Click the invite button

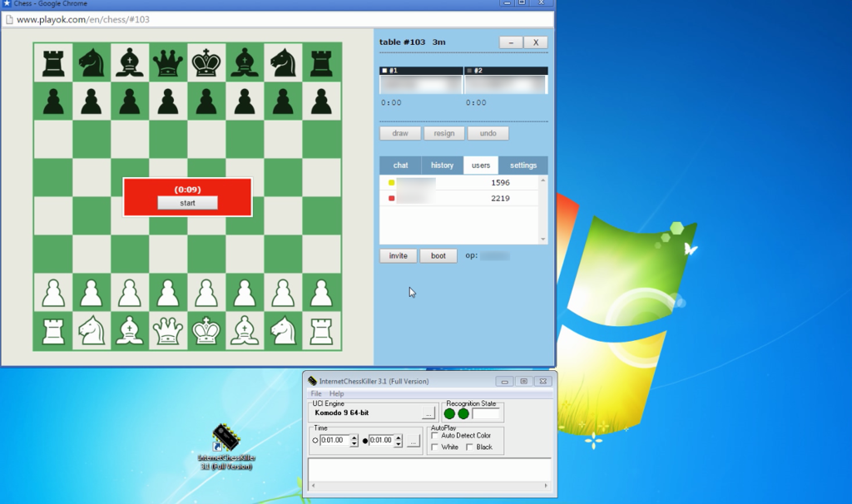[399, 256]
